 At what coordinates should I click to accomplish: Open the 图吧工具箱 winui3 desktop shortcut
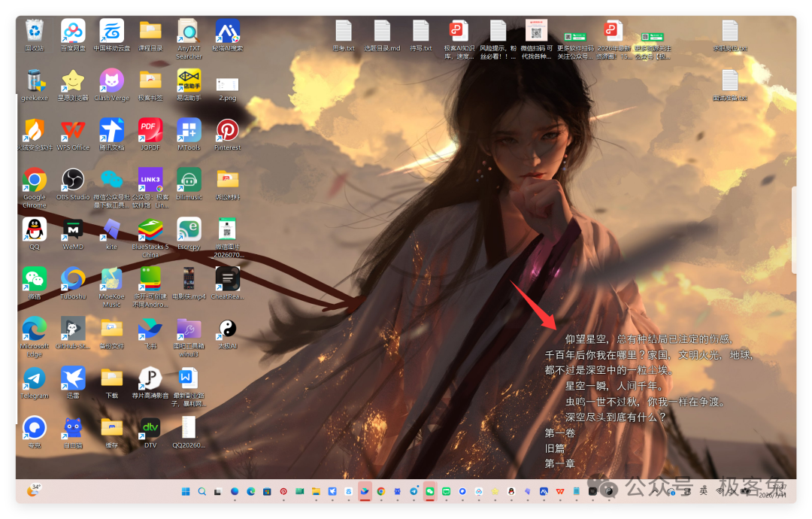tap(189, 337)
